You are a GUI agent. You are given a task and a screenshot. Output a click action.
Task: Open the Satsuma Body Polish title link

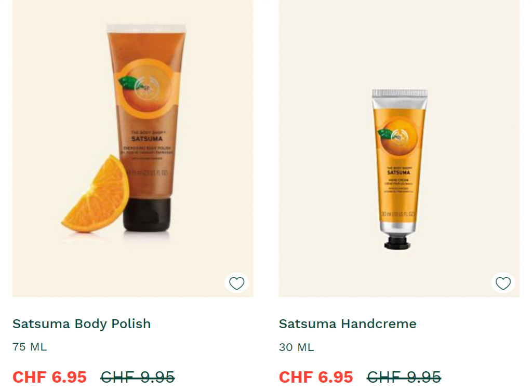click(82, 324)
